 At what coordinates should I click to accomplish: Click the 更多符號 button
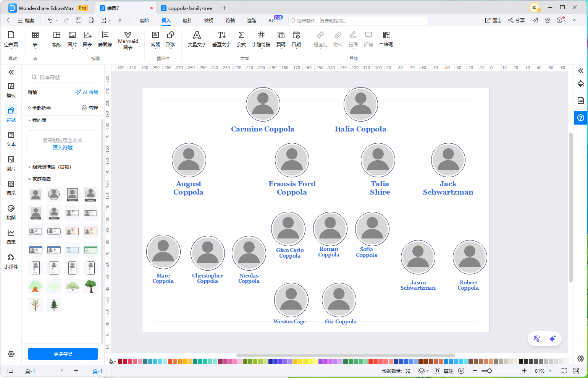(x=63, y=354)
